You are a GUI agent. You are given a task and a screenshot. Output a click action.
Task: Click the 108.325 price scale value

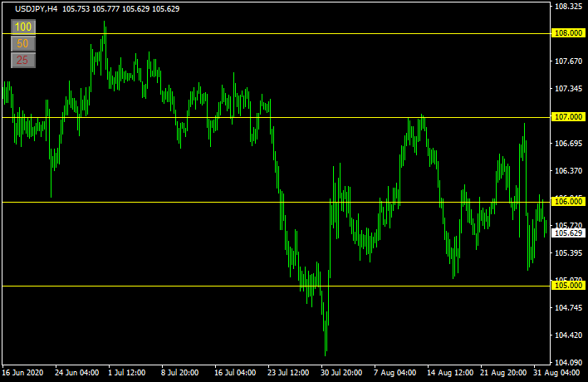click(x=569, y=7)
